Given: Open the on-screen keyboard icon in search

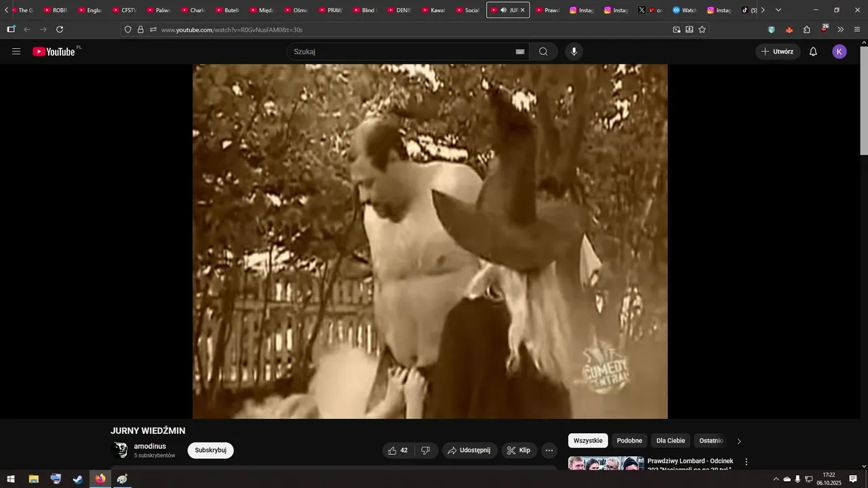Looking at the screenshot, I should click(x=520, y=52).
